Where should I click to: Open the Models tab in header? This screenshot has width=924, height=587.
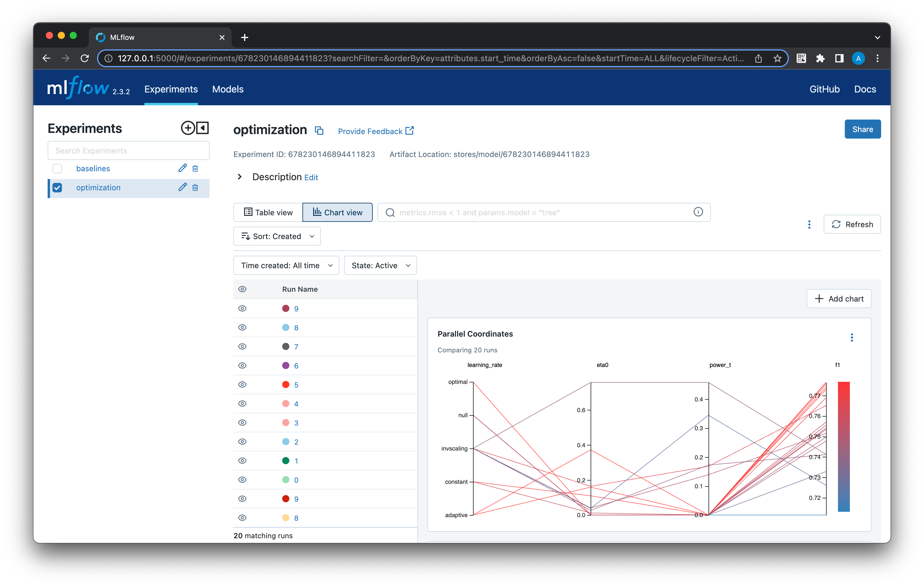coord(227,89)
